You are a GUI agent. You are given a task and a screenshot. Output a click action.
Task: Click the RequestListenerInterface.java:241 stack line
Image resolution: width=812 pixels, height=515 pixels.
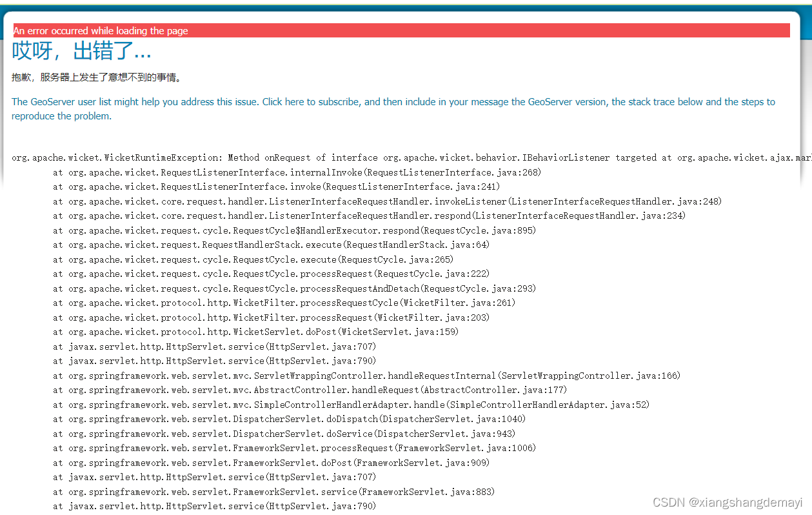pyautogui.click(x=277, y=187)
